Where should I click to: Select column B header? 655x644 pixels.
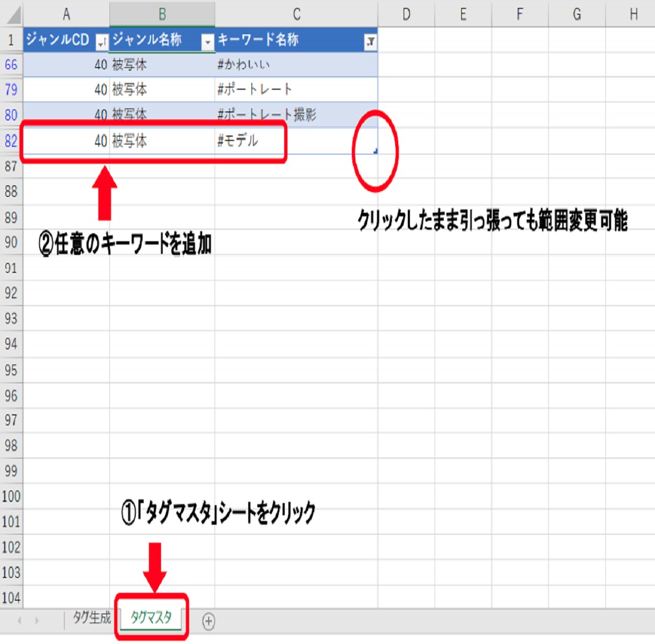[162, 14]
